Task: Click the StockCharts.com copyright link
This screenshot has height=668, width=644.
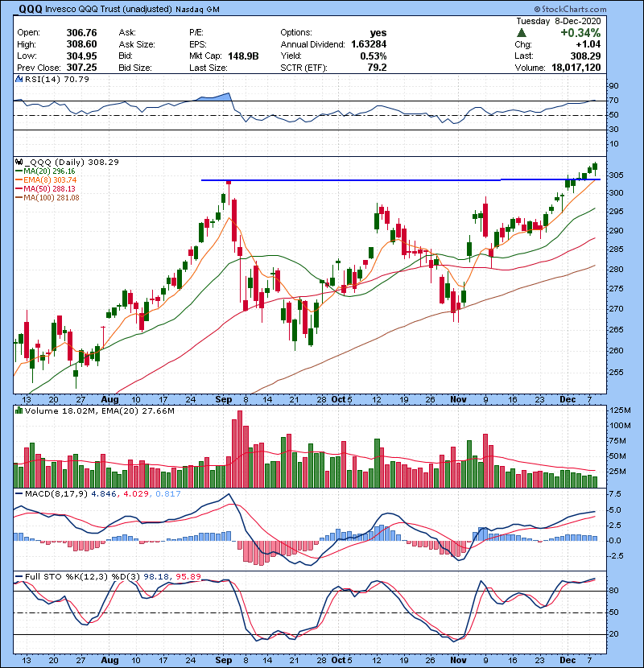Action: (x=570, y=9)
